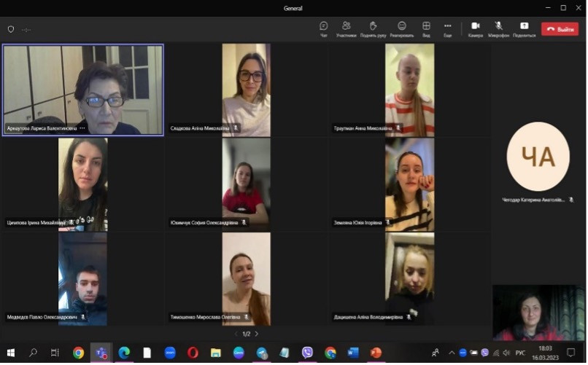Unmute using the Микрофон button
The height and width of the screenshot is (365, 588).
[498, 29]
